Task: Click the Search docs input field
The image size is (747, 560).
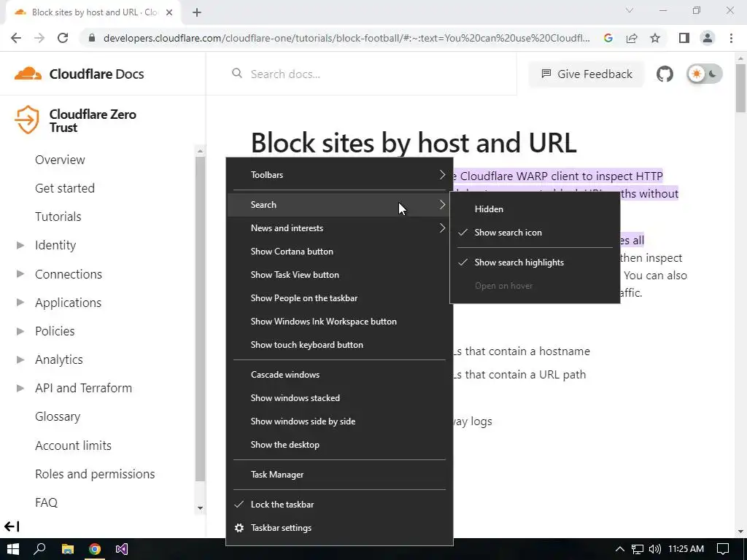Action: tap(371, 74)
